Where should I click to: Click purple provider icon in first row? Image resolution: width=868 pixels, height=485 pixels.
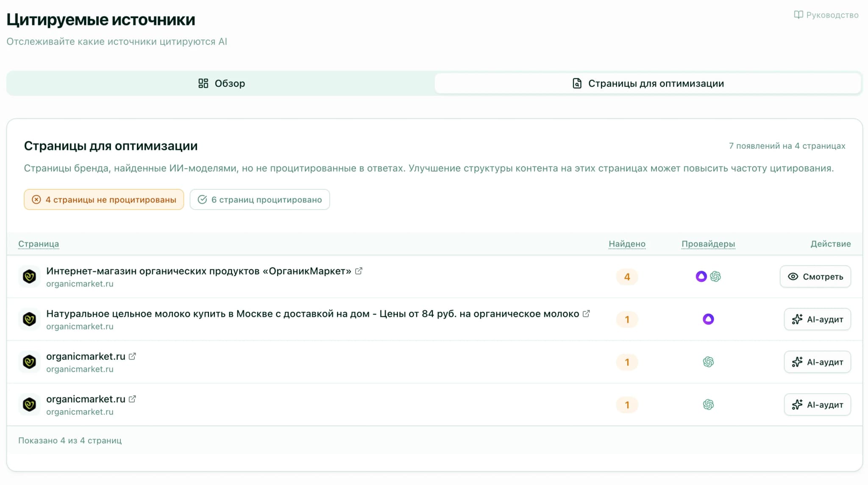click(x=701, y=277)
